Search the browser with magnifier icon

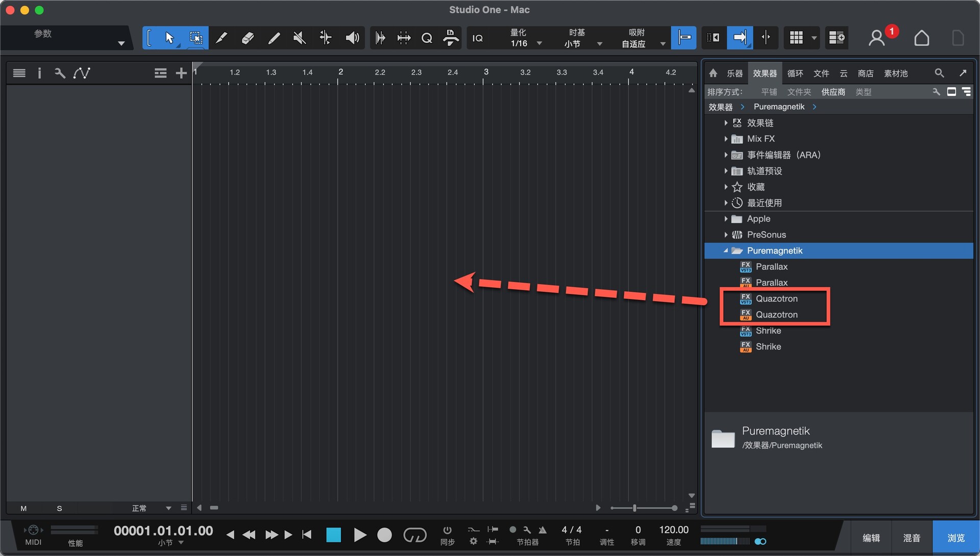pyautogui.click(x=939, y=73)
